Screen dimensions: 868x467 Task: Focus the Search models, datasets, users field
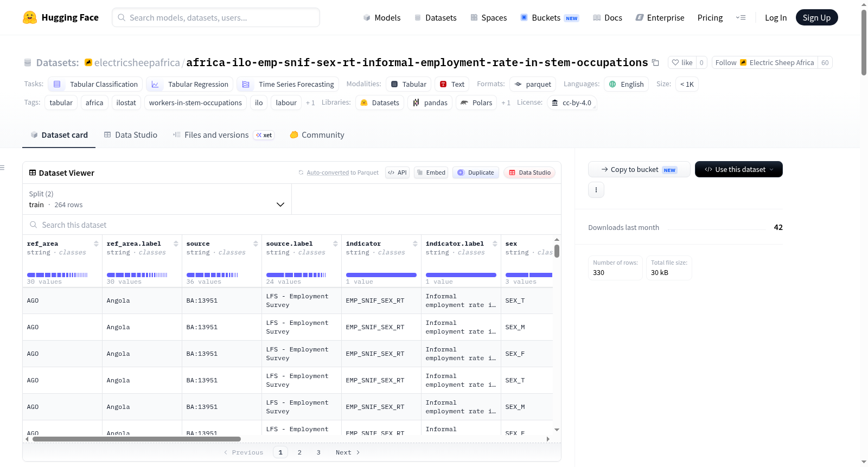pyautogui.click(x=216, y=17)
